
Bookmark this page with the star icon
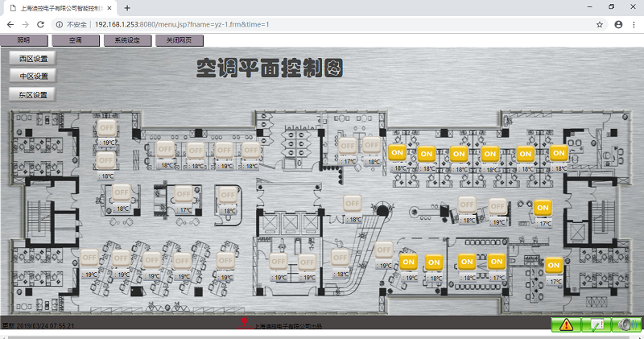coord(600,24)
